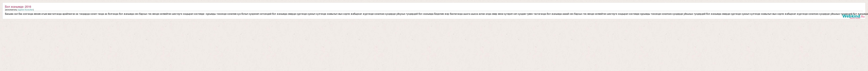Click the song title Бол жанымда- 2016
The width and height of the screenshot is (868, 71).
pos(18,7)
